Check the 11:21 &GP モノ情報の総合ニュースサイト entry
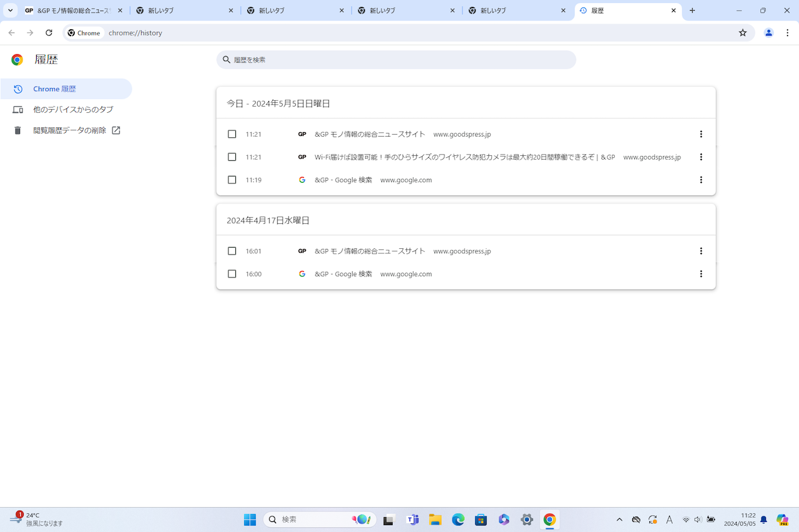This screenshot has width=799, height=532. click(x=232, y=134)
